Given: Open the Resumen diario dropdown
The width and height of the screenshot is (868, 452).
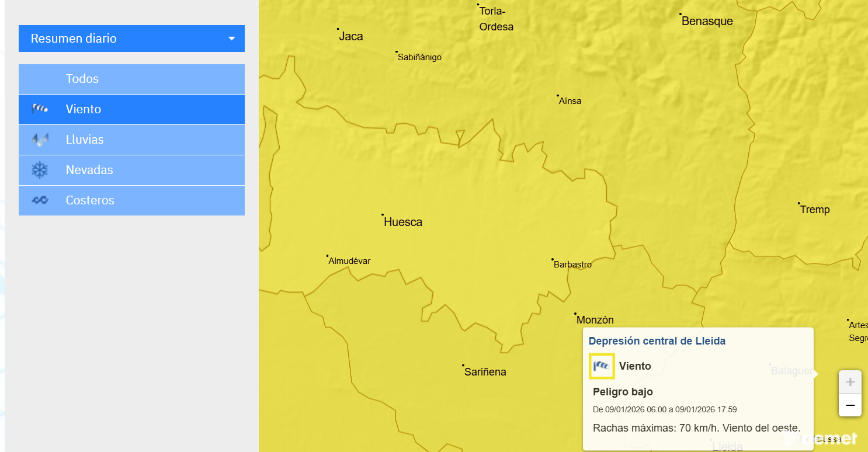Looking at the screenshot, I should 131,39.
